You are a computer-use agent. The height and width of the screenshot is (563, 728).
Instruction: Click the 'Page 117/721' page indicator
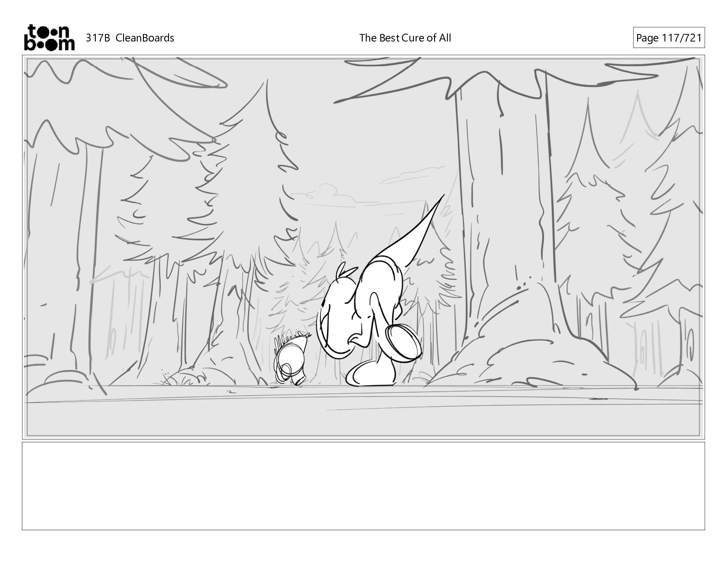pyautogui.click(x=668, y=38)
